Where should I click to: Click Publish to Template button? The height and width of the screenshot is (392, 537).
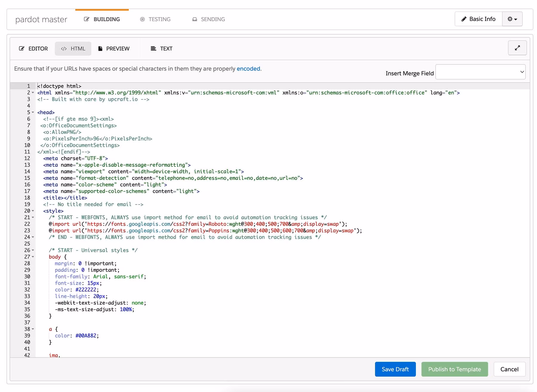pyautogui.click(x=454, y=369)
